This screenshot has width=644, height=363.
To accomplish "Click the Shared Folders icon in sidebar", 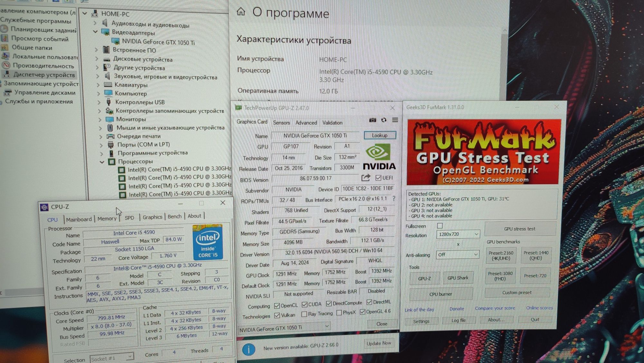I will click(5, 47).
